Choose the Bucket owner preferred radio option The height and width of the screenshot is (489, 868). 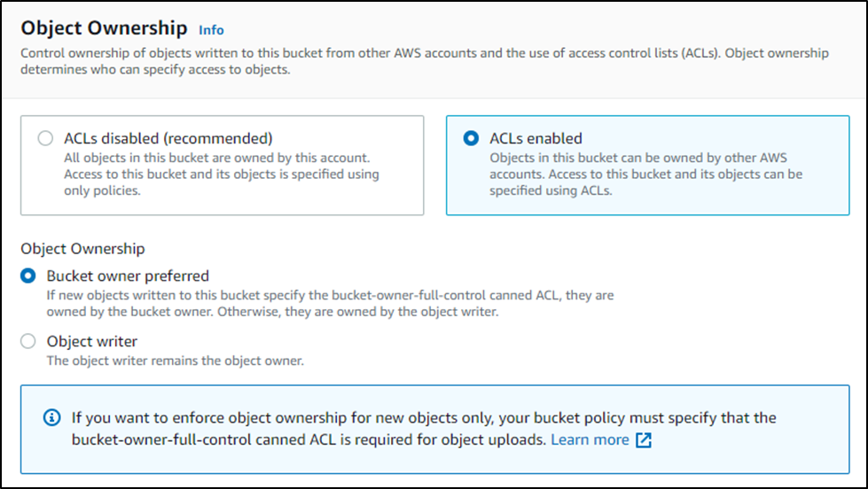pyautogui.click(x=28, y=276)
